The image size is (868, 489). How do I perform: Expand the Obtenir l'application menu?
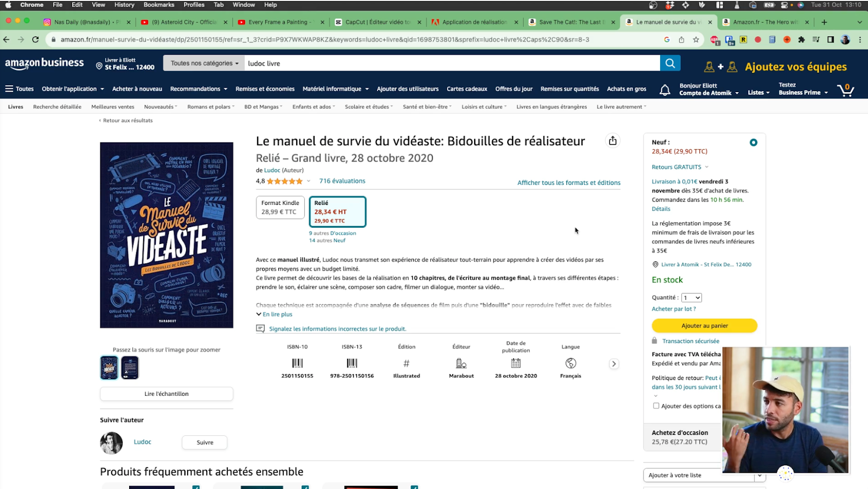pyautogui.click(x=73, y=89)
